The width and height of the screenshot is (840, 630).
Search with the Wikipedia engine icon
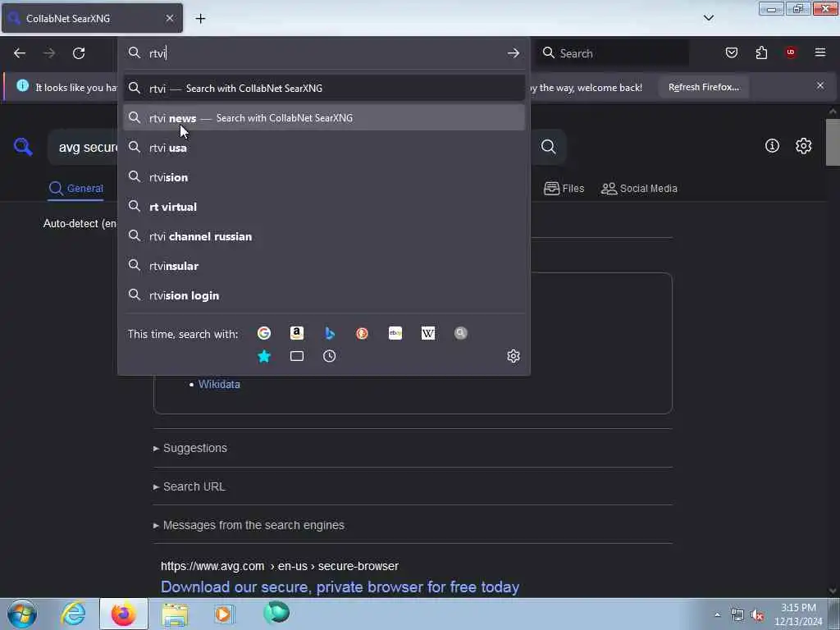click(428, 333)
